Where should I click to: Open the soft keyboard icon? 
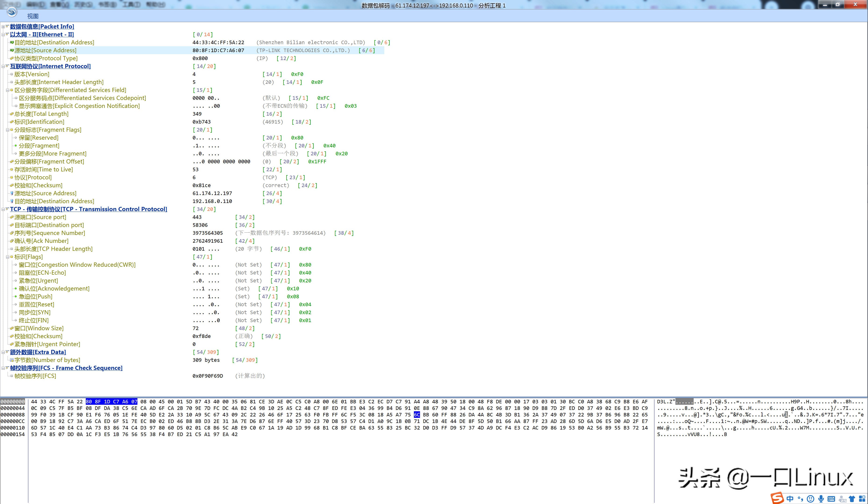(831, 498)
